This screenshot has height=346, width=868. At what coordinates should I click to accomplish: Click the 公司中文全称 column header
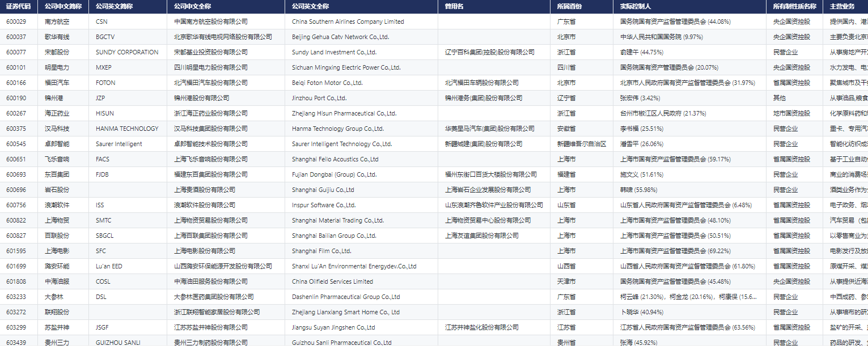click(226, 6)
